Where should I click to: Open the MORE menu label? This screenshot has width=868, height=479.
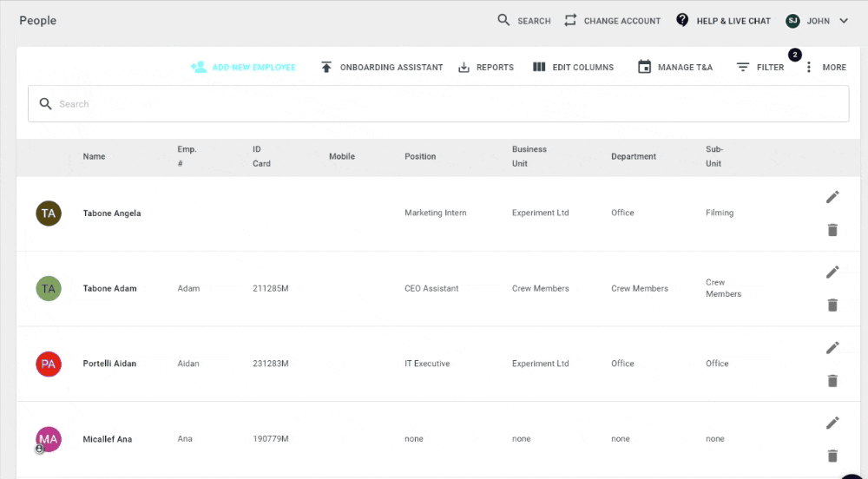(834, 67)
